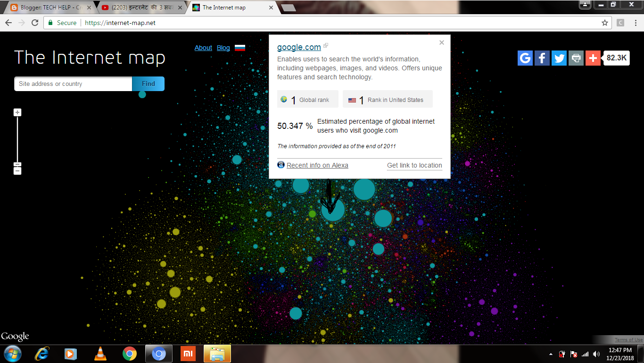Go back to the previous page
644x363 pixels.
[x=8, y=23]
